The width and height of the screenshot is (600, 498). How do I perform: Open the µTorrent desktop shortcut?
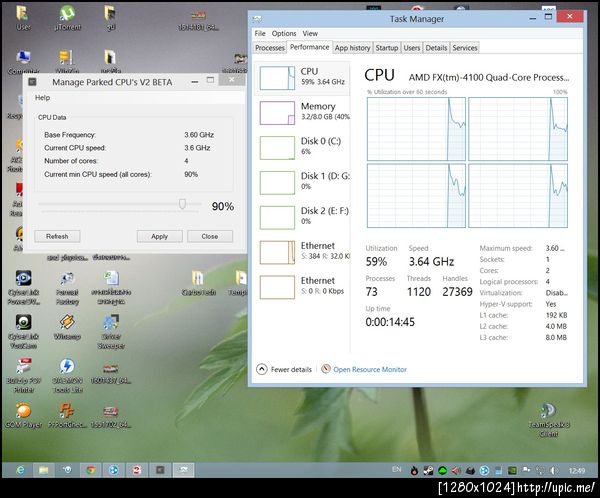pos(67,18)
